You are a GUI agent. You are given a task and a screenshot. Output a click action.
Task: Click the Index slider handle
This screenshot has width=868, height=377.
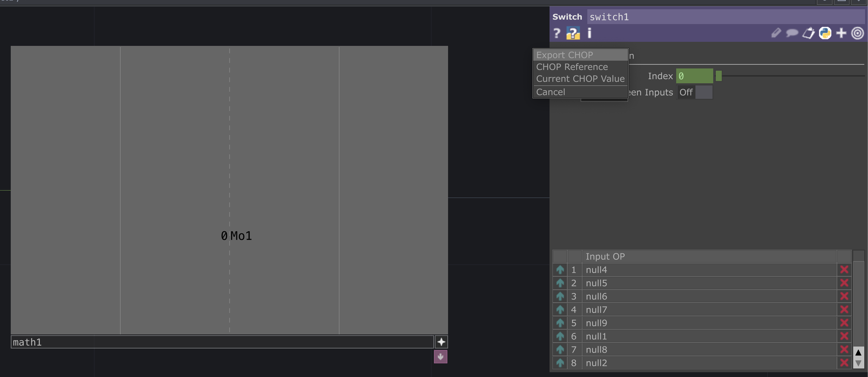719,76
